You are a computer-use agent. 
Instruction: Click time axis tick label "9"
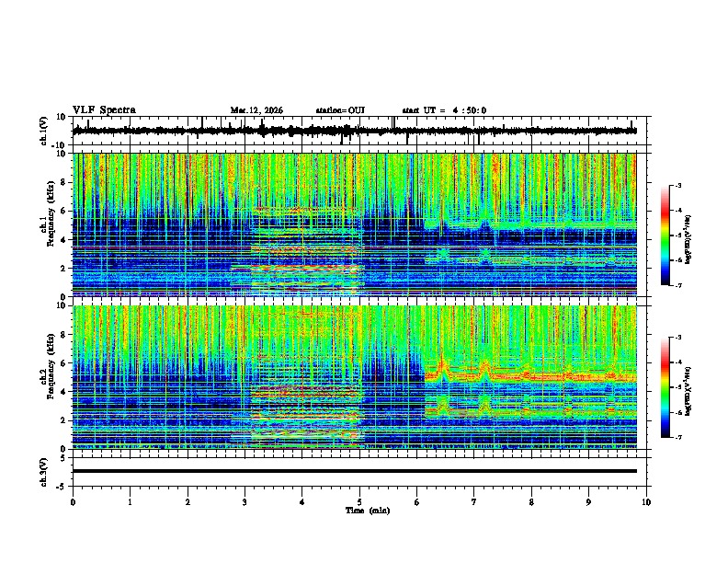click(588, 502)
